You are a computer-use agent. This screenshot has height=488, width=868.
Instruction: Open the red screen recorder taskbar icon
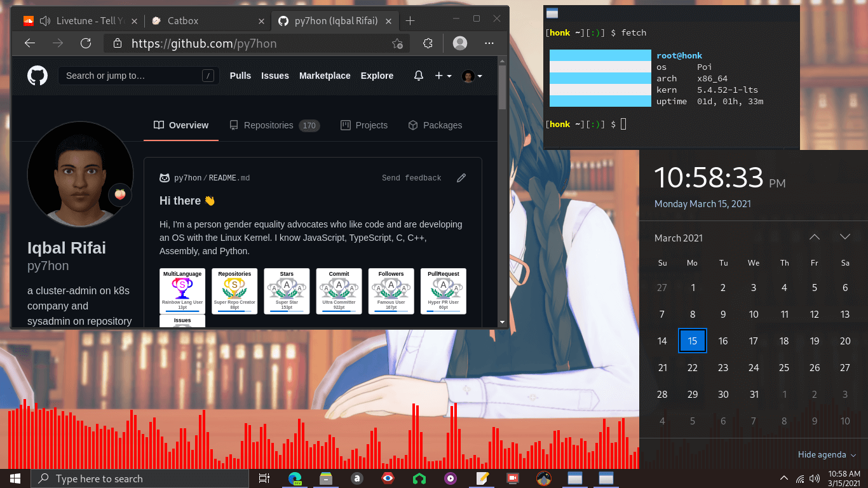512,478
